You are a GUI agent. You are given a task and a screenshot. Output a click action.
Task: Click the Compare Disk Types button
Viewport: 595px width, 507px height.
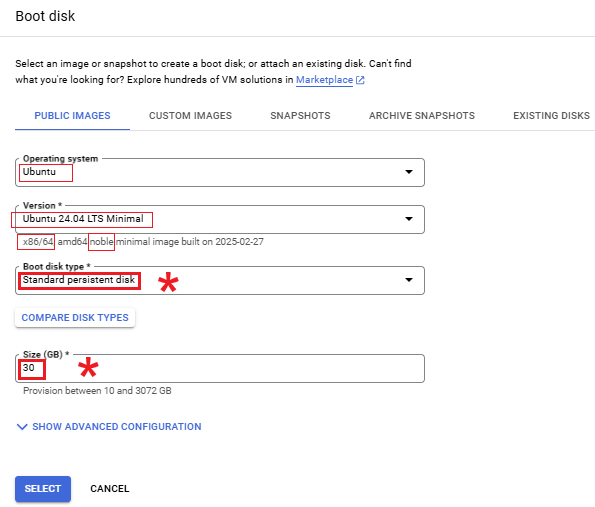75,318
